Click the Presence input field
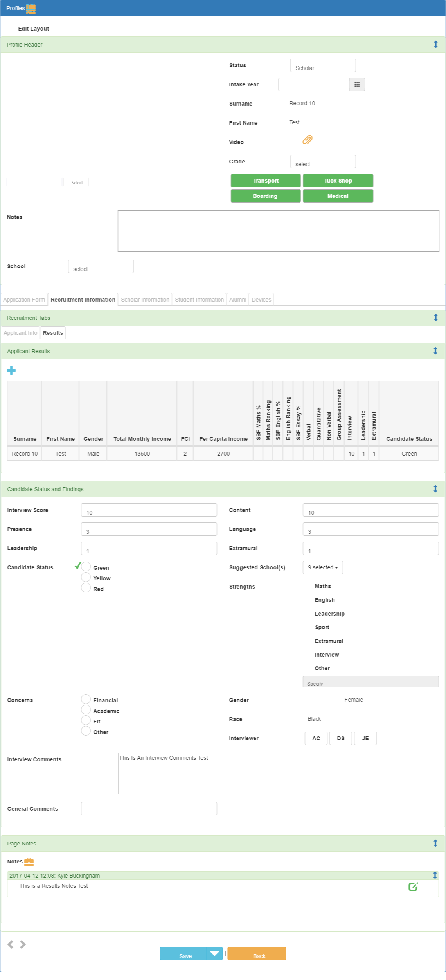Screen dimensions: 446x980 point(149,529)
